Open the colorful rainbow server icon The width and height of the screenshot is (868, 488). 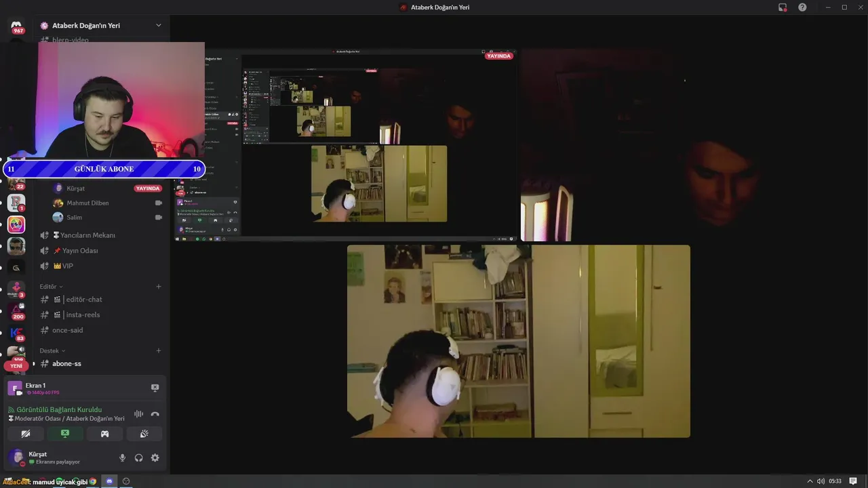[x=16, y=224]
